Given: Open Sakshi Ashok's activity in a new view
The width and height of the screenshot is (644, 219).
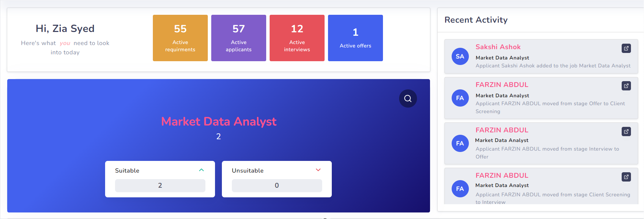Looking at the screenshot, I should pyautogui.click(x=626, y=48).
